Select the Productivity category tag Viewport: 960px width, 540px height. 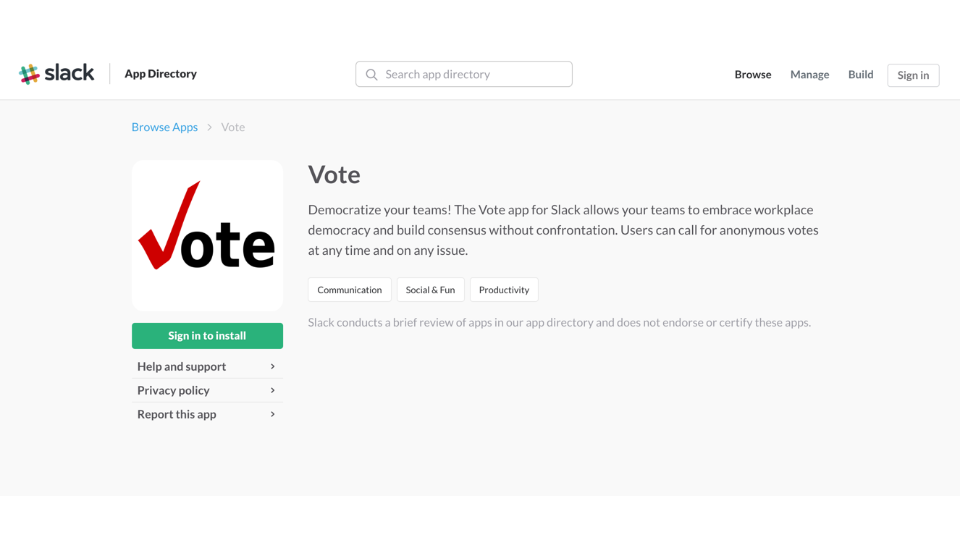coord(504,290)
